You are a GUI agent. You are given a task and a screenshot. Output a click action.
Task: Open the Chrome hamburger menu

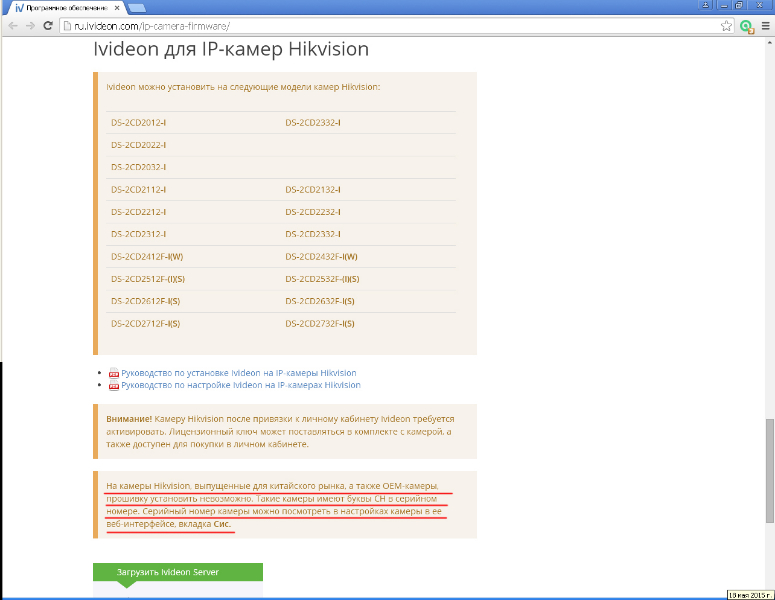coord(766,26)
